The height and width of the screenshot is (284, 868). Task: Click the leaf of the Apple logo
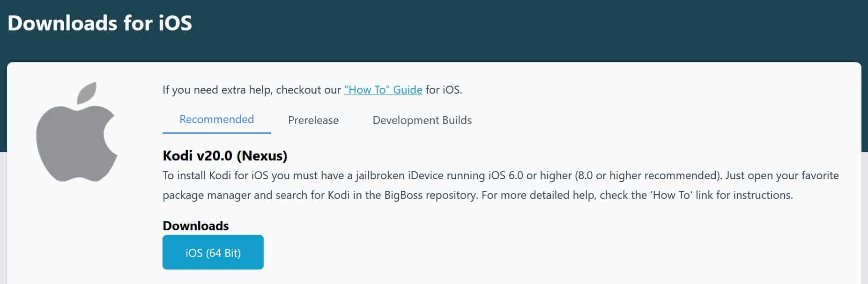coord(87,93)
